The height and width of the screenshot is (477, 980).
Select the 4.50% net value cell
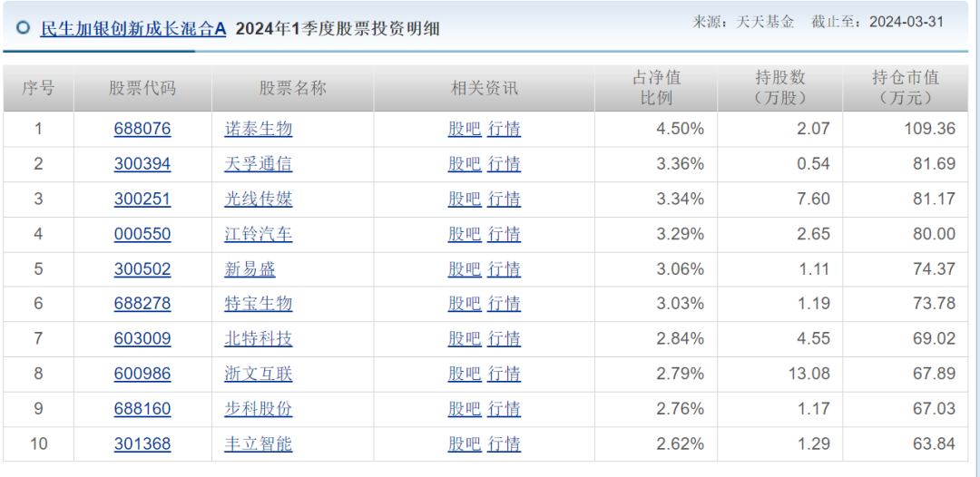tap(656, 130)
